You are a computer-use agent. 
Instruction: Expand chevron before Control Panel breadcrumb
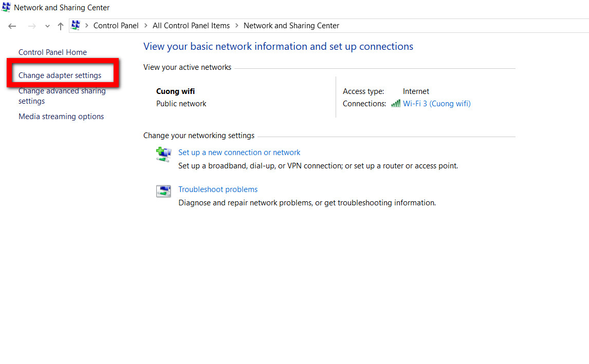tap(87, 26)
